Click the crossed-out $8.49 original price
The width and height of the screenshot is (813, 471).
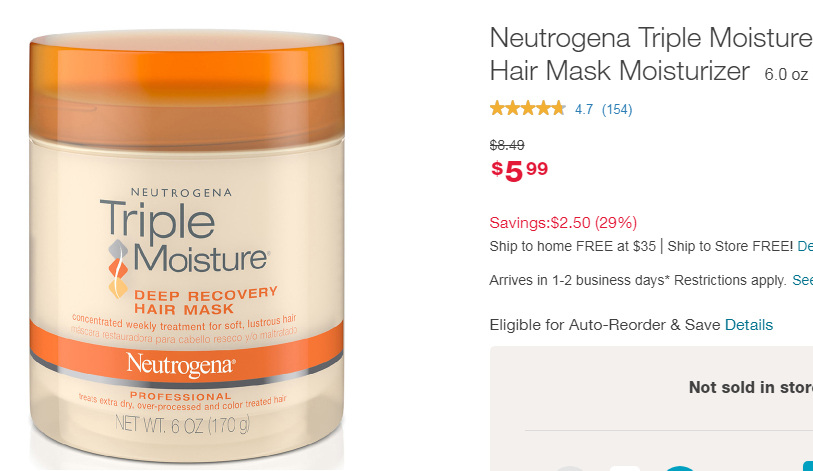(507, 145)
